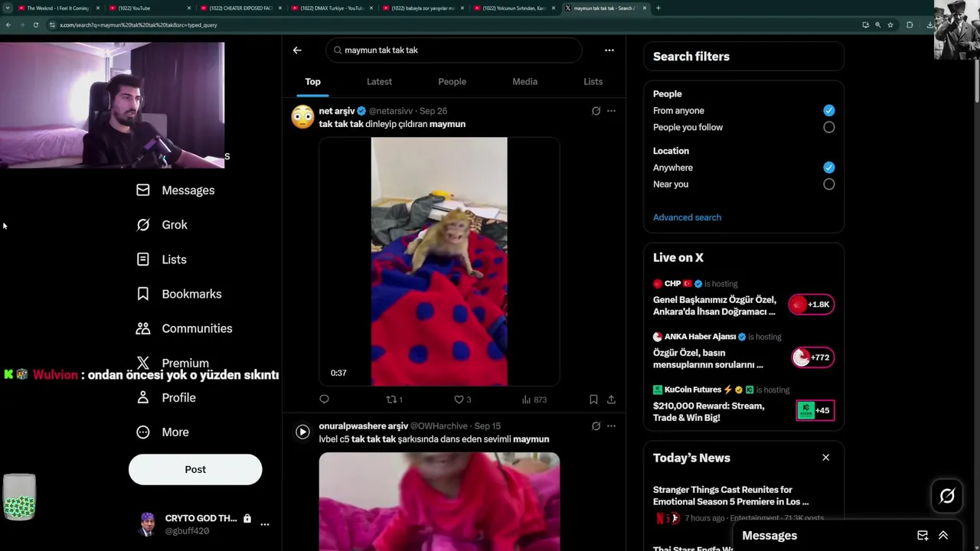Viewport: 980px width, 551px height.
Task: Reload the page in browser
Action: [x=35, y=24]
